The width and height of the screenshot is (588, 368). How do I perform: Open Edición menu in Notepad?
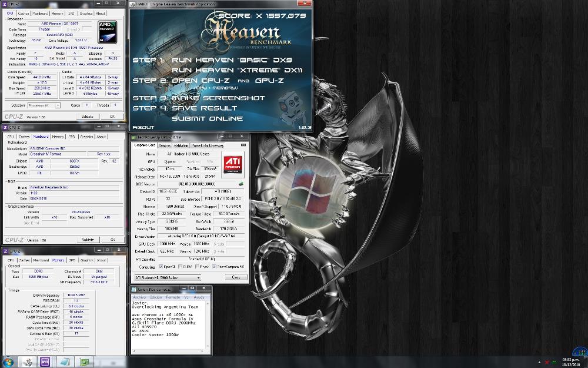156,297
